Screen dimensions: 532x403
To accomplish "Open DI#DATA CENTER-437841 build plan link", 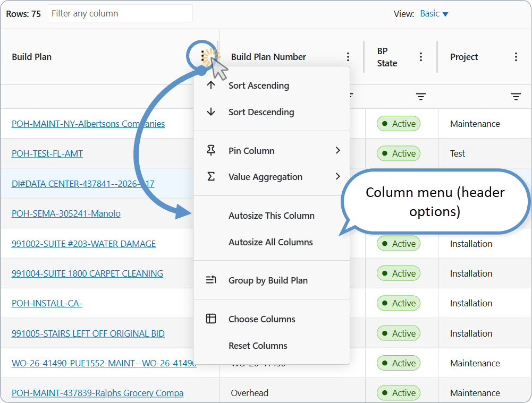I will [x=83, y=184].
